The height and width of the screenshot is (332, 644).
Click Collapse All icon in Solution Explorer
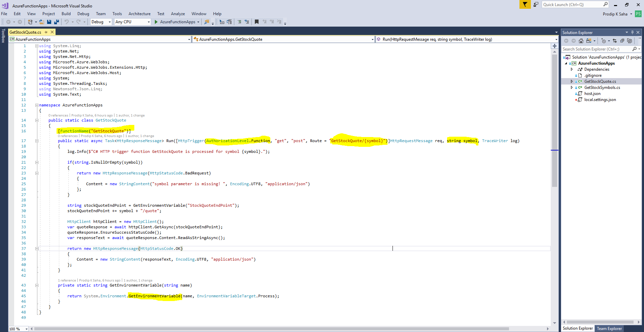tap(622, 41)
